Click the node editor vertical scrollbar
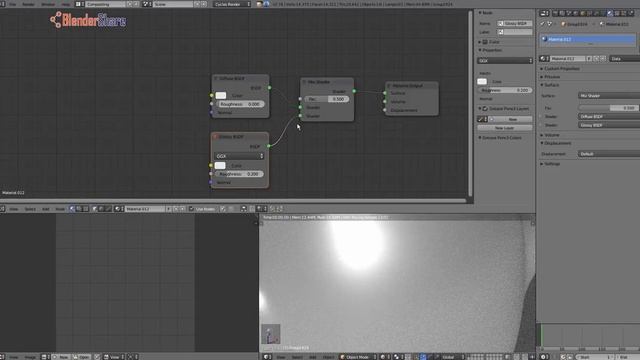640x360 pixels. pyautogui.click(x=471, y=104)
